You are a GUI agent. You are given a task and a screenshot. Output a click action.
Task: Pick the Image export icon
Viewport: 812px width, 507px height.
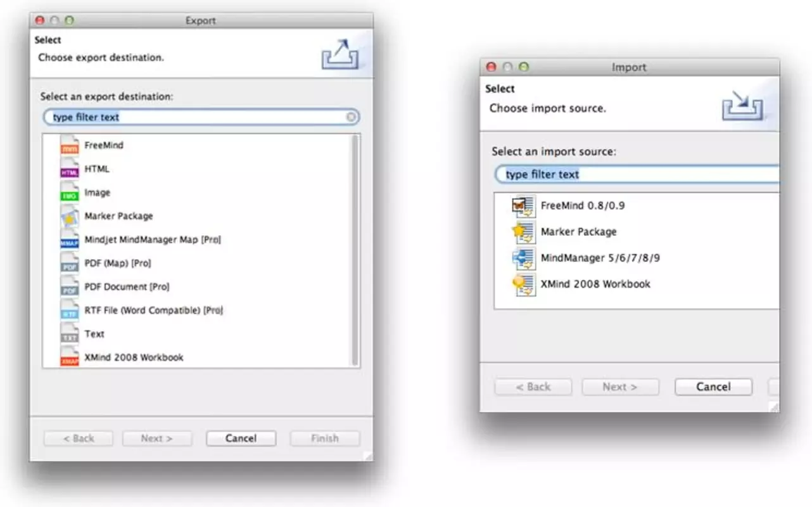[x=70, y=193]
